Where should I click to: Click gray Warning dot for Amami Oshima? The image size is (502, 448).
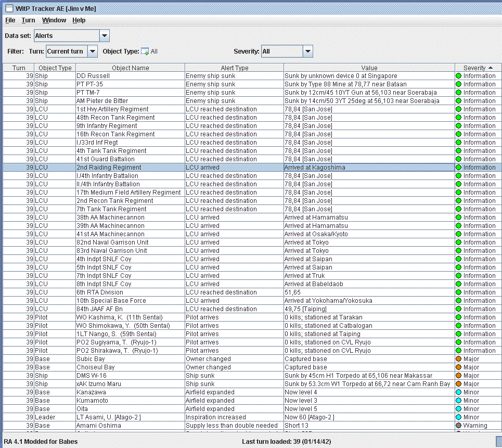tap(459, 426)
